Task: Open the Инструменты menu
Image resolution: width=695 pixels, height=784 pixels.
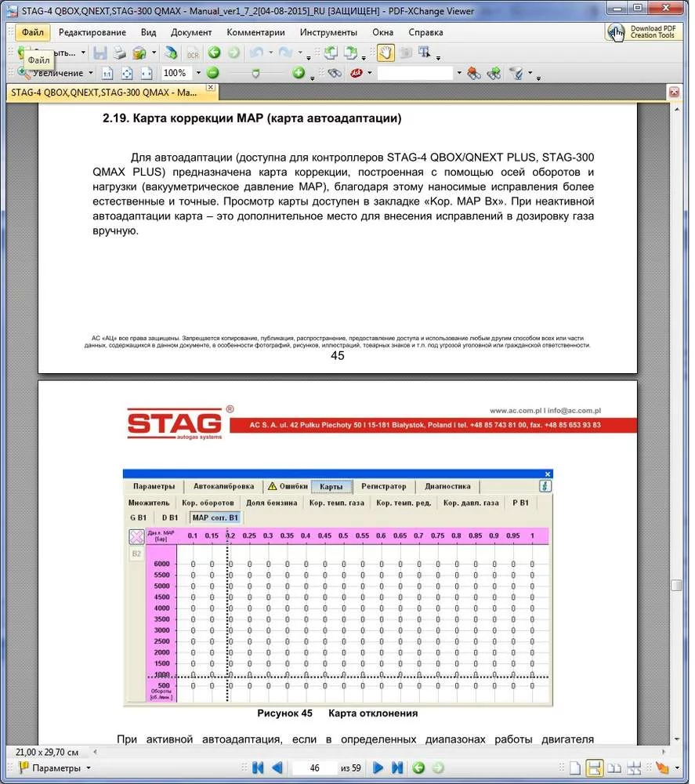Action: (328, 32)
